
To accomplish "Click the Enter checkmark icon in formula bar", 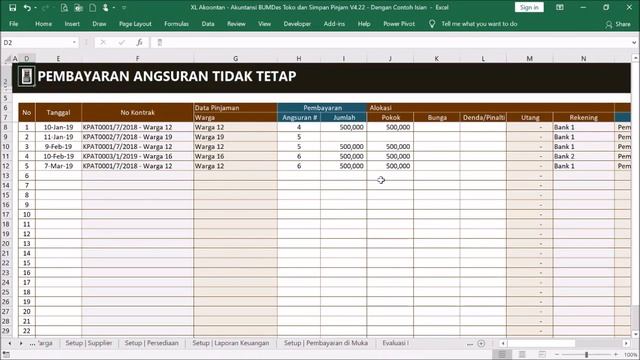I will tap(121, 42).
